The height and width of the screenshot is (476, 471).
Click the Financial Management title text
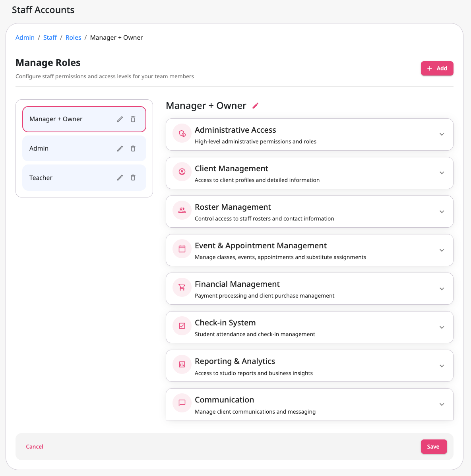(x=237, y=284)
